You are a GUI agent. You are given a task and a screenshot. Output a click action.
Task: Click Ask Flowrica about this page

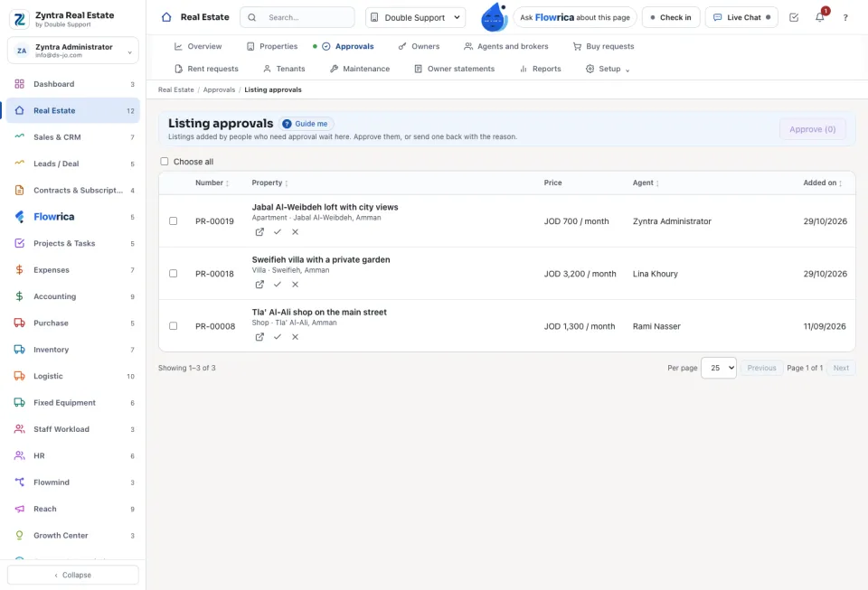click(x=575, y=17)
